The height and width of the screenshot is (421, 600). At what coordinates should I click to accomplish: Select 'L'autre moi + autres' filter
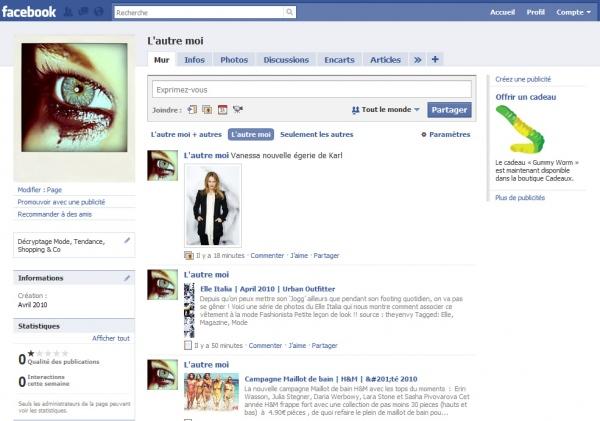click(x=186, y=134)
